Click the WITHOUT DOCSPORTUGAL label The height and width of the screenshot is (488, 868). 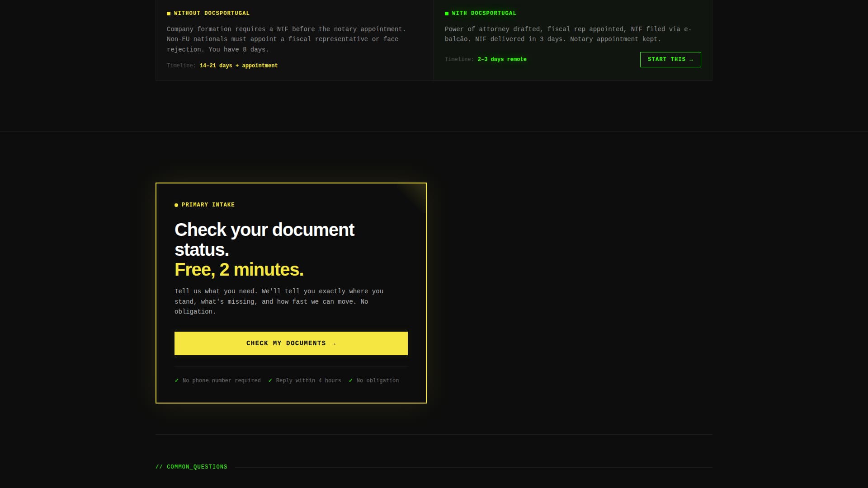(212, 13)
